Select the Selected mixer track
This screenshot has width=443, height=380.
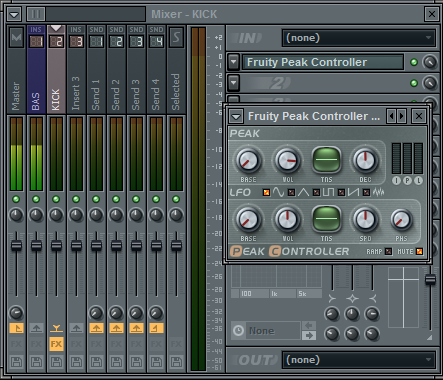[x=176, y=69]
